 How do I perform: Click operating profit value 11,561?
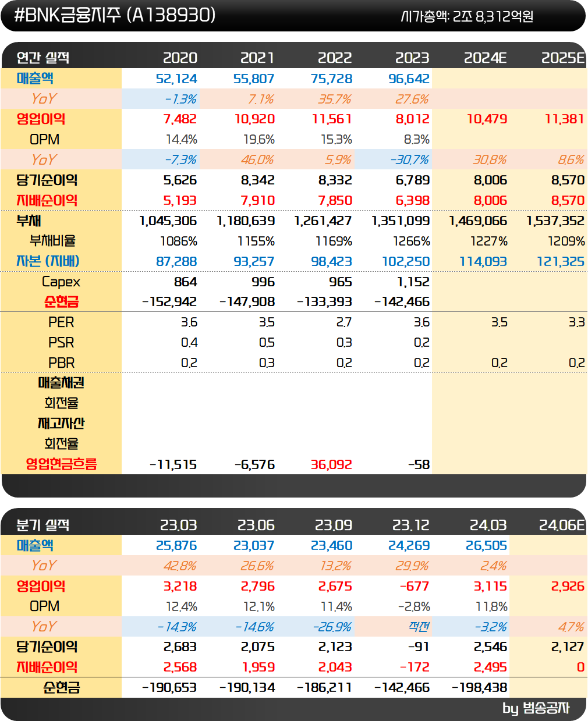(332, 119)
